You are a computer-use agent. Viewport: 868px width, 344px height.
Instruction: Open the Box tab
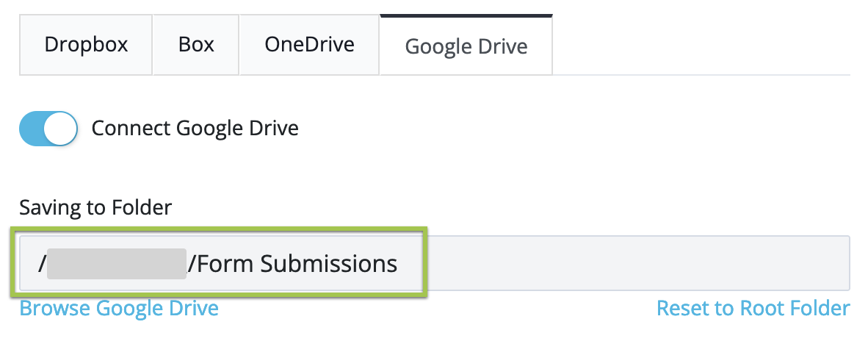point(196,45)
